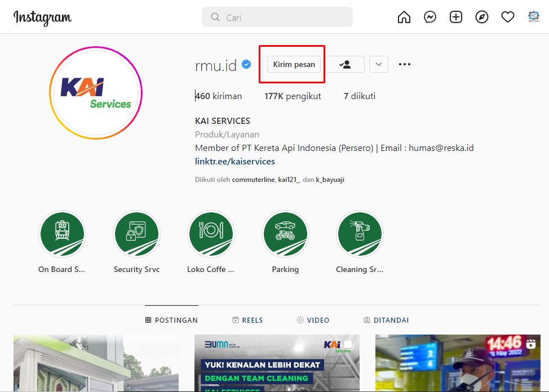Click the Instagram logo
This screenshot has width=549, height=392.
42,18
